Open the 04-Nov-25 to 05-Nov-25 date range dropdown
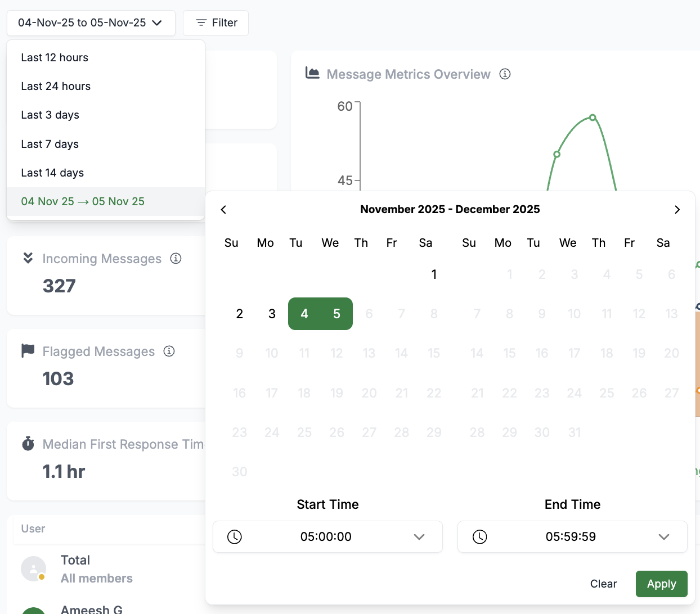 pos(91,23)
